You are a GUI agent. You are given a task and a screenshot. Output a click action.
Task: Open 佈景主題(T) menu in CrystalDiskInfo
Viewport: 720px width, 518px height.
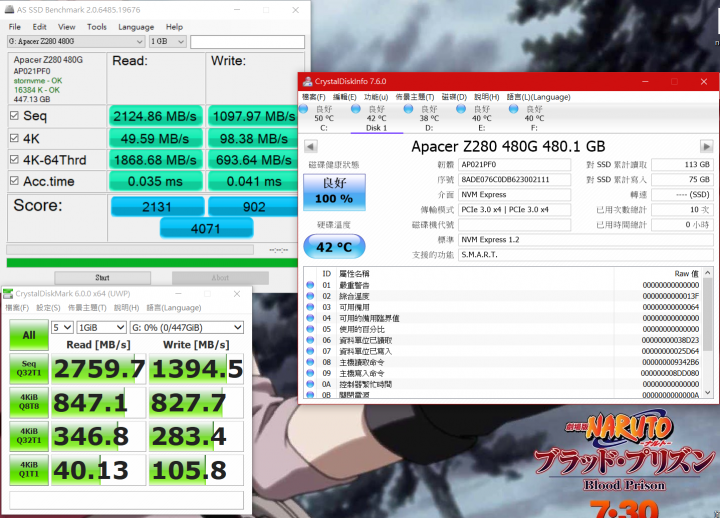tap(415, 97)
